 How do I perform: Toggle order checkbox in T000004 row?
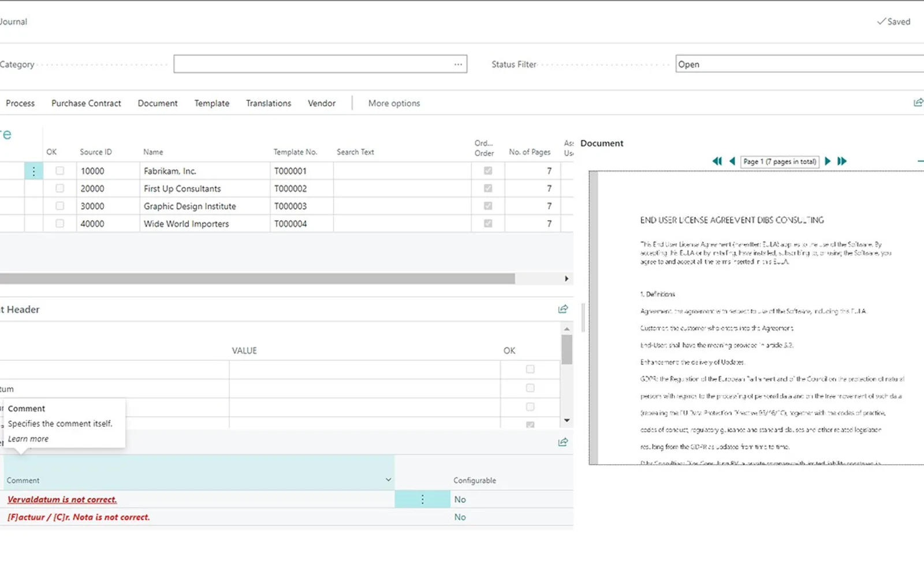pos(488,224)
